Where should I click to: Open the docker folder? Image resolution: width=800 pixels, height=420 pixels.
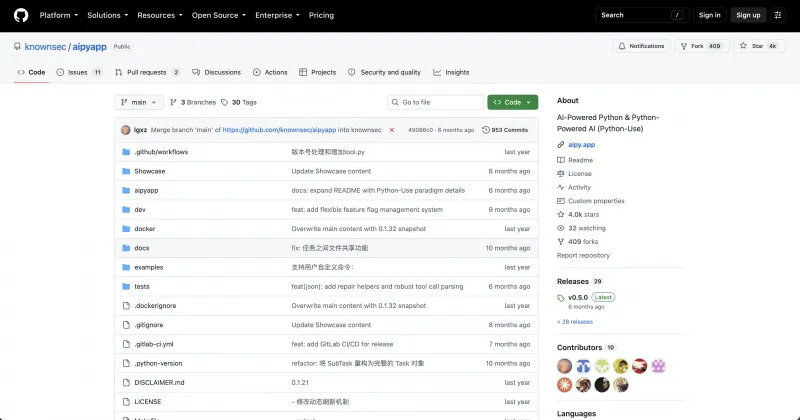coord(144,229)
